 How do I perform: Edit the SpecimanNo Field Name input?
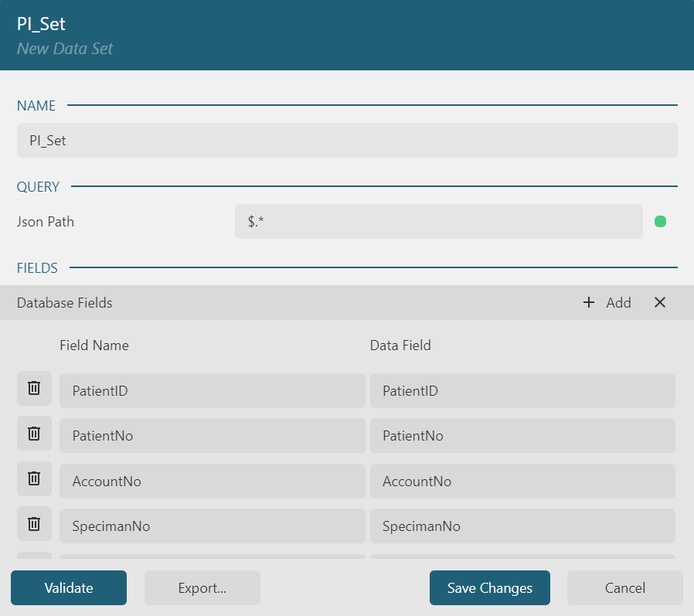pyautogui.click(x=213, y=526)
